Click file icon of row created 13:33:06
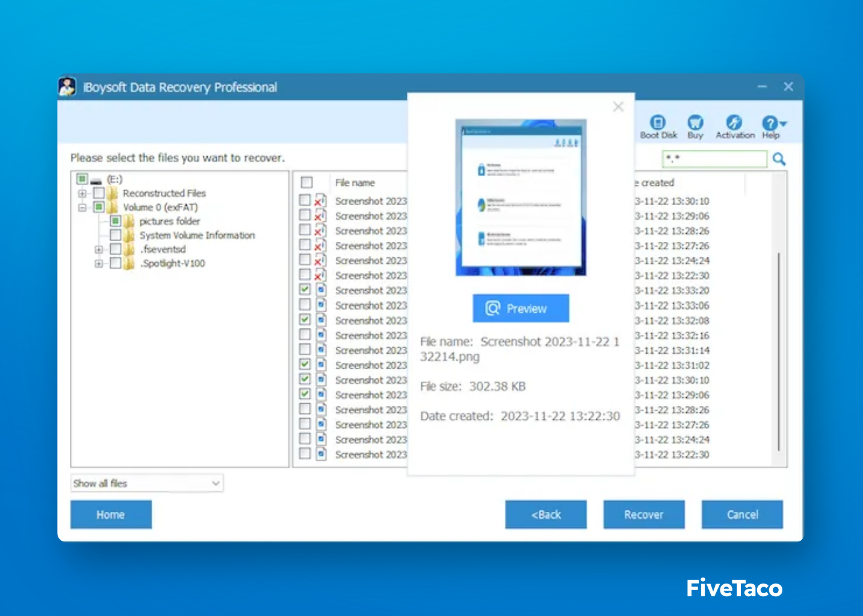The image size is (863, 616). pos(321,305)
